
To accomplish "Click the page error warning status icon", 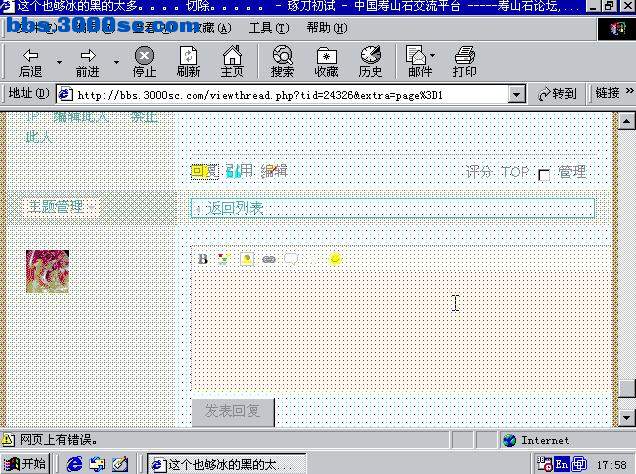I will point(8,440).
